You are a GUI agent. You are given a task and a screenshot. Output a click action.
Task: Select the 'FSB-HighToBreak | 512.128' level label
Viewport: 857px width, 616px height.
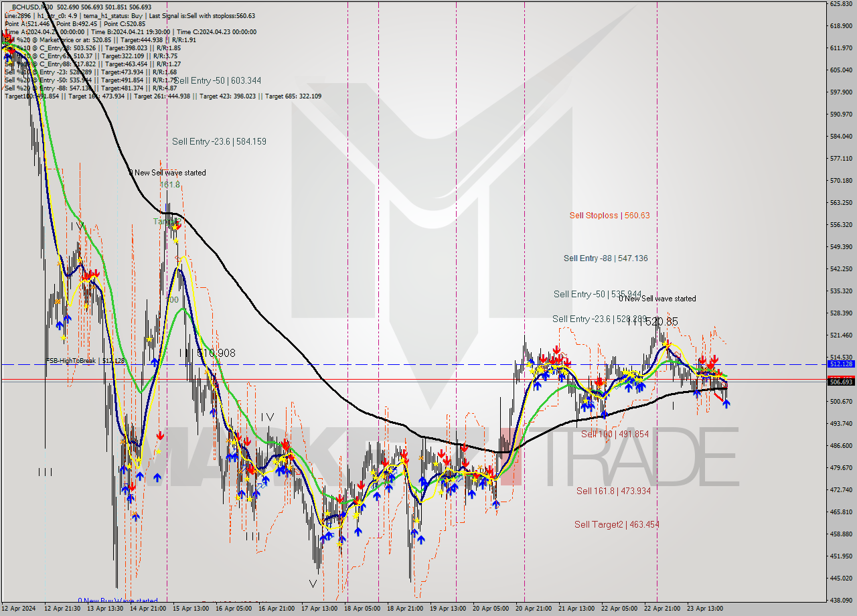[x=86, y=360]
